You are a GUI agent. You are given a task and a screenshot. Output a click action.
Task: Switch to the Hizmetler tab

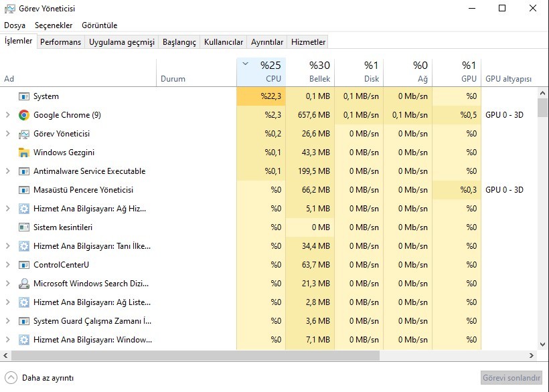point(308,42)
